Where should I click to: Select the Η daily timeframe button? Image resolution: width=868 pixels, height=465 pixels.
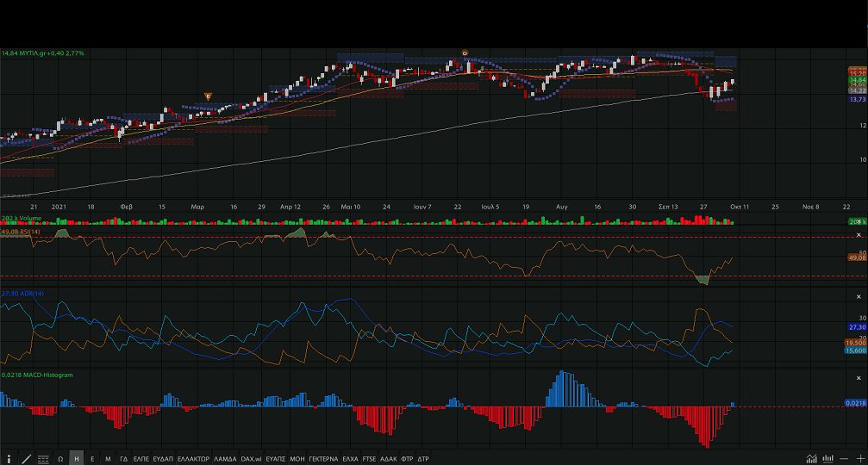point(77,459)
